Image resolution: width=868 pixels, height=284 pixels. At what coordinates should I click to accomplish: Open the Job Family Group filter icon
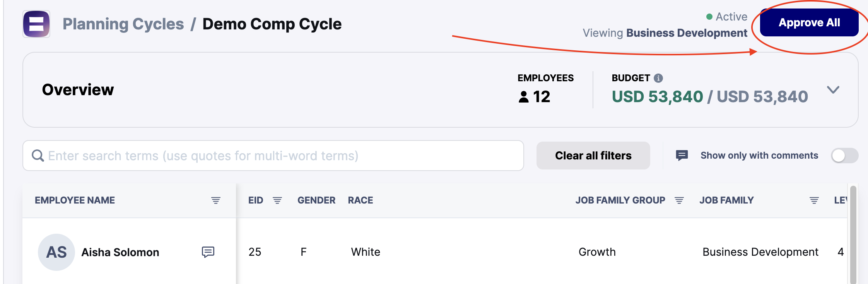coord(679,200)
